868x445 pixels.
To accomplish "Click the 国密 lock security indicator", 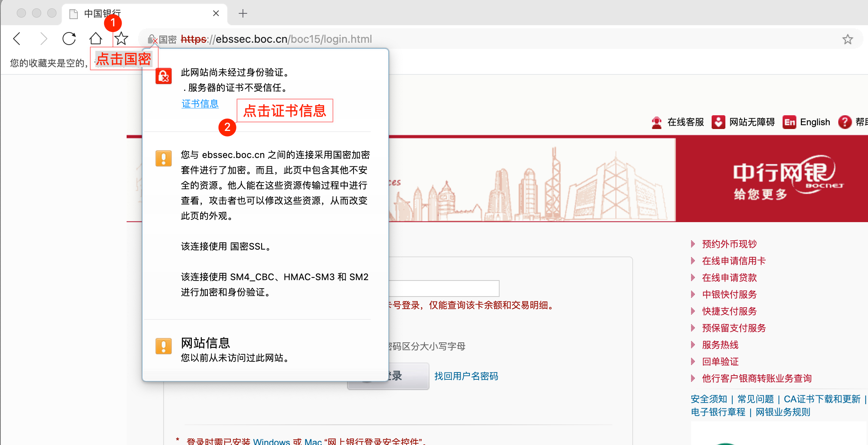I will 162,39.
